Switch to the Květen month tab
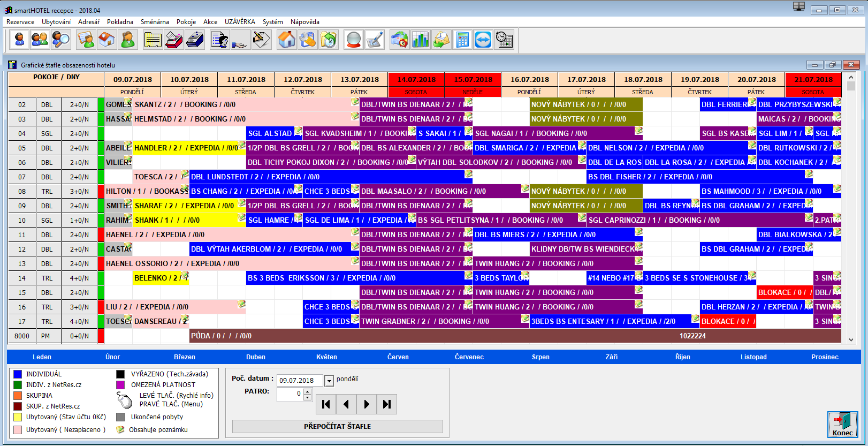The width and height of the screenshot is (868, 446). tap(326, 357)
